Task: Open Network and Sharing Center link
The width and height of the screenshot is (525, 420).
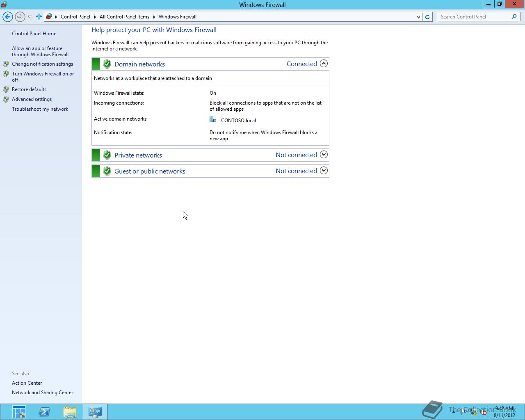Action: [43, 393]
